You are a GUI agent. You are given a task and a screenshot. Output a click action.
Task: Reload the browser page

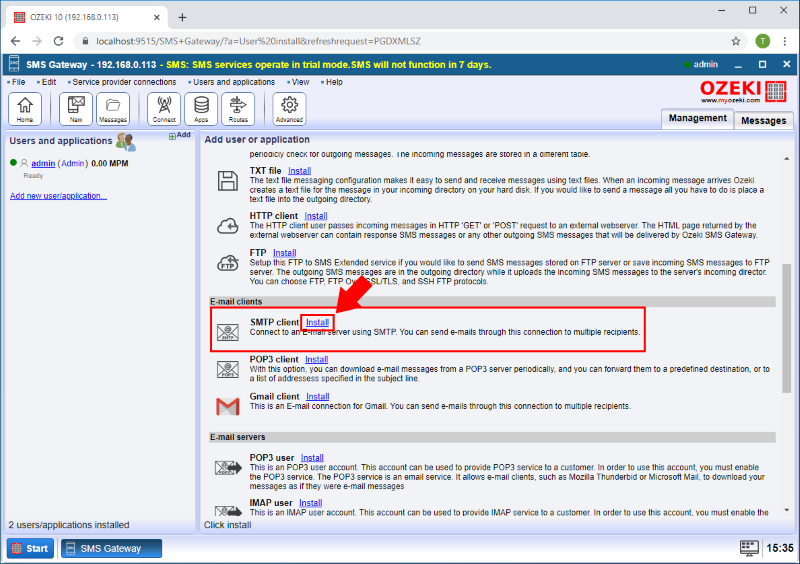pyautogui.click(x=59, y=41)
